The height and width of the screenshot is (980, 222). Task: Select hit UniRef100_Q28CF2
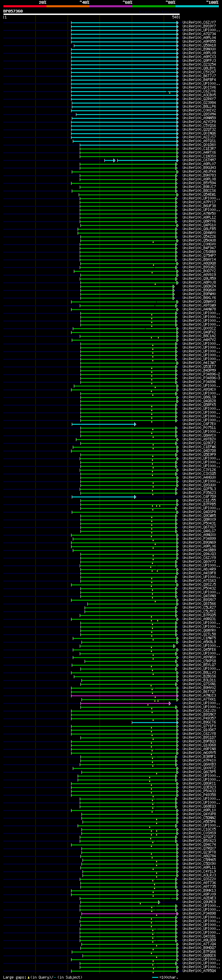[x=199, y=443]
